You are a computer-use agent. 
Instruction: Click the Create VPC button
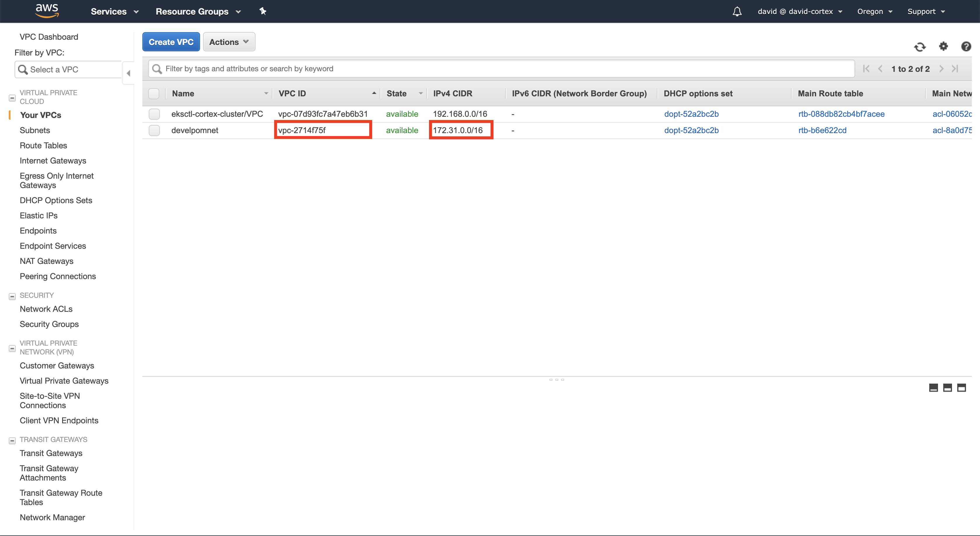[171, 42]
